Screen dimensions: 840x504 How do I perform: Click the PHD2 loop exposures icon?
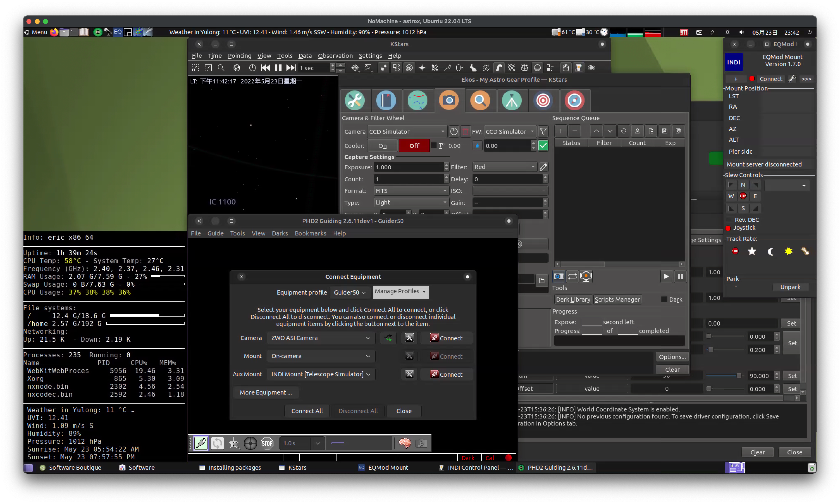point(217,443)
